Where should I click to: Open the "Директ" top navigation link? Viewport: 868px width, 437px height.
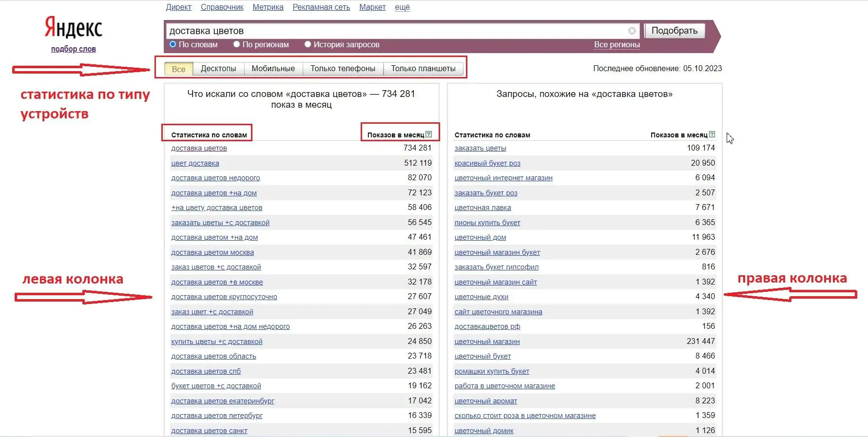click(179, 7)
